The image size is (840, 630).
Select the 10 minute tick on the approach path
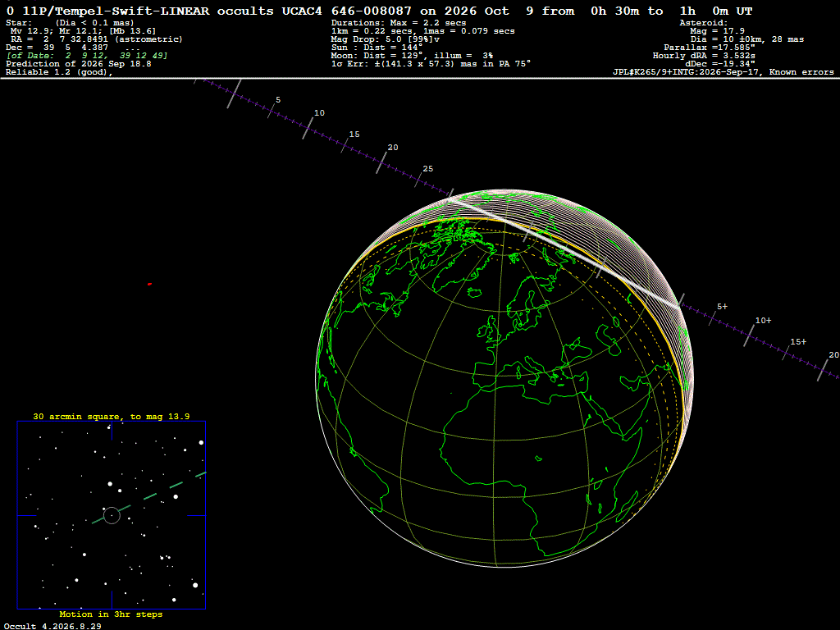tap(308, 128)
